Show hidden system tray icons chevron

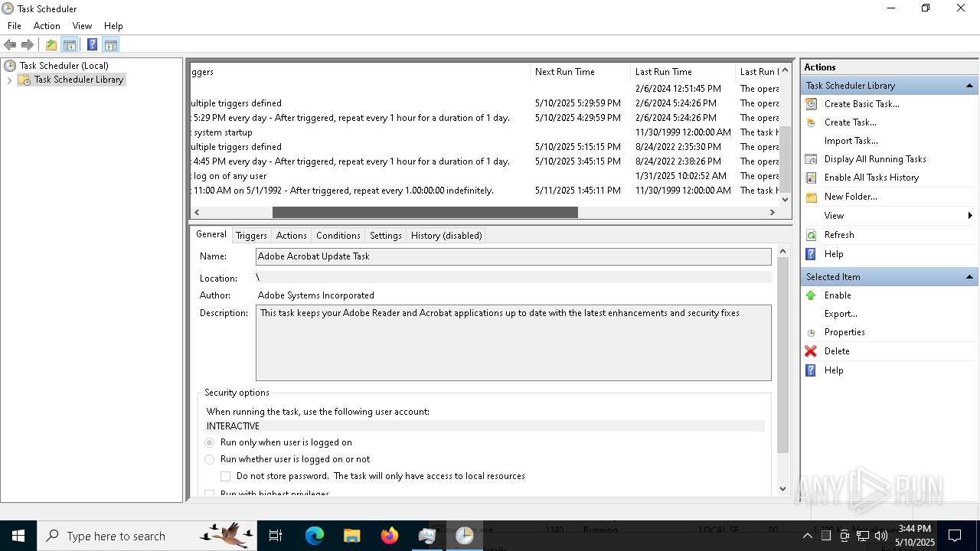point(807,536)
